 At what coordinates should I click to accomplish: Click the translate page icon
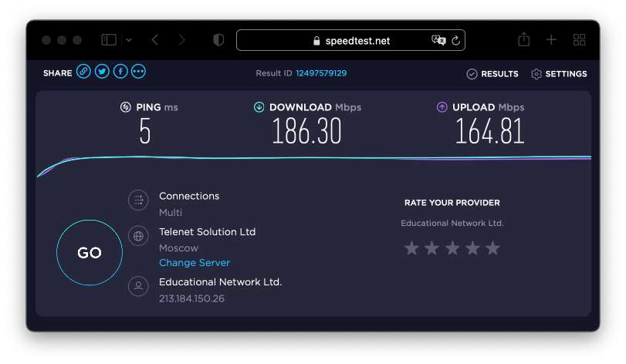(x=438, y=40)
